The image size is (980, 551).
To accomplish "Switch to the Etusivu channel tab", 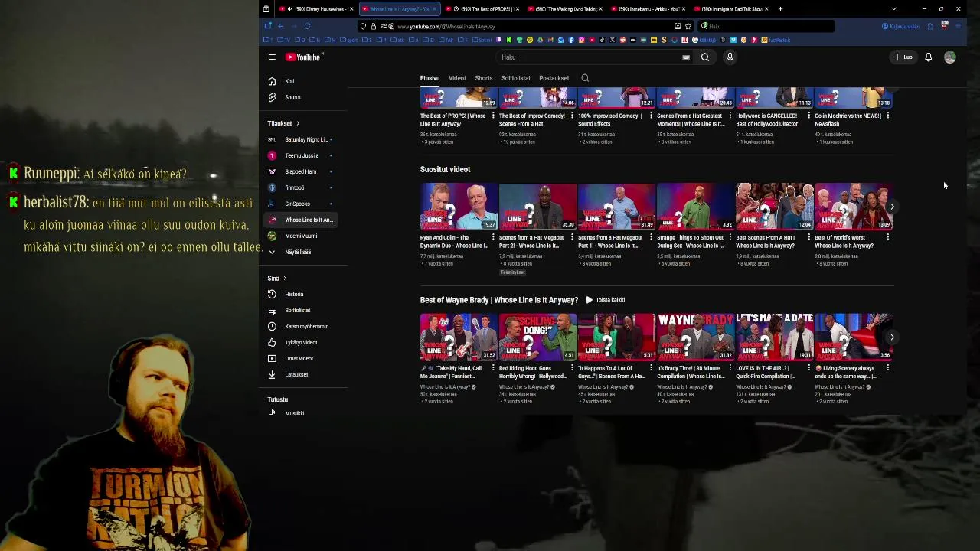I will point(430,78).
